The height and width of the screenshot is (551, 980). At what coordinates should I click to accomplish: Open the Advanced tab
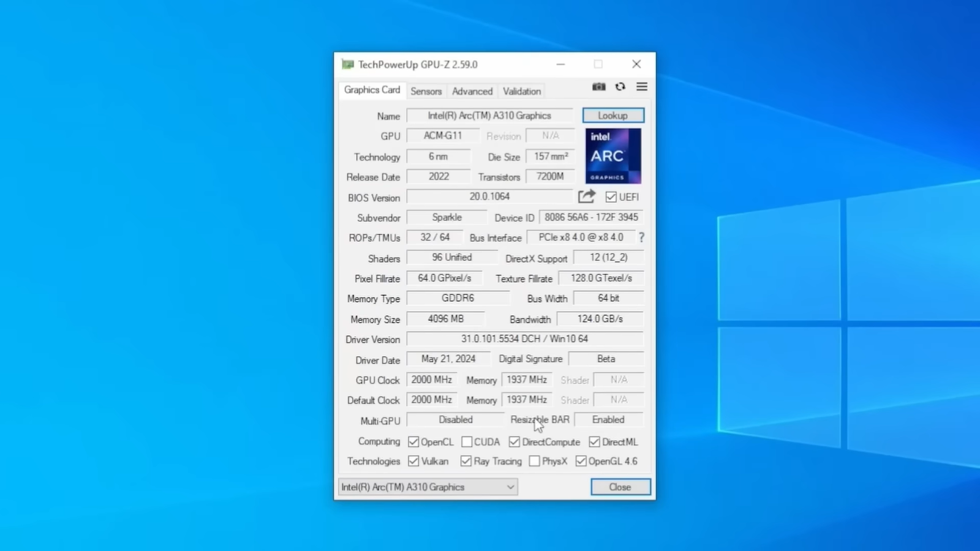click(x=472, y=91)
